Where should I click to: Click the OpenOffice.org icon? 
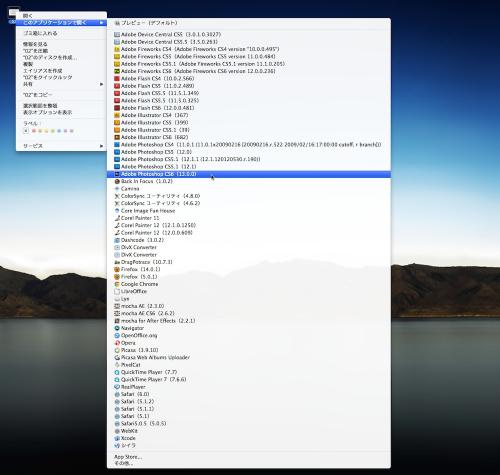point(117,335)
